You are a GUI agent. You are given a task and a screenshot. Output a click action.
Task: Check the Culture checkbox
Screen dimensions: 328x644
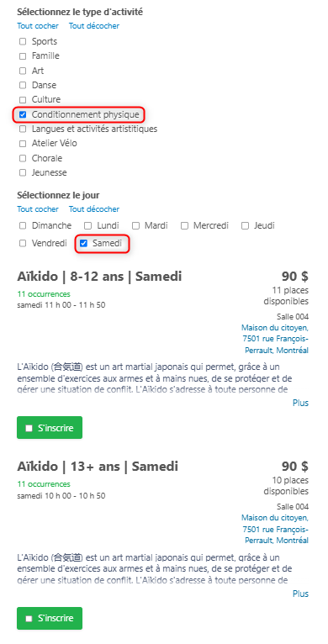tap(23, 100)
